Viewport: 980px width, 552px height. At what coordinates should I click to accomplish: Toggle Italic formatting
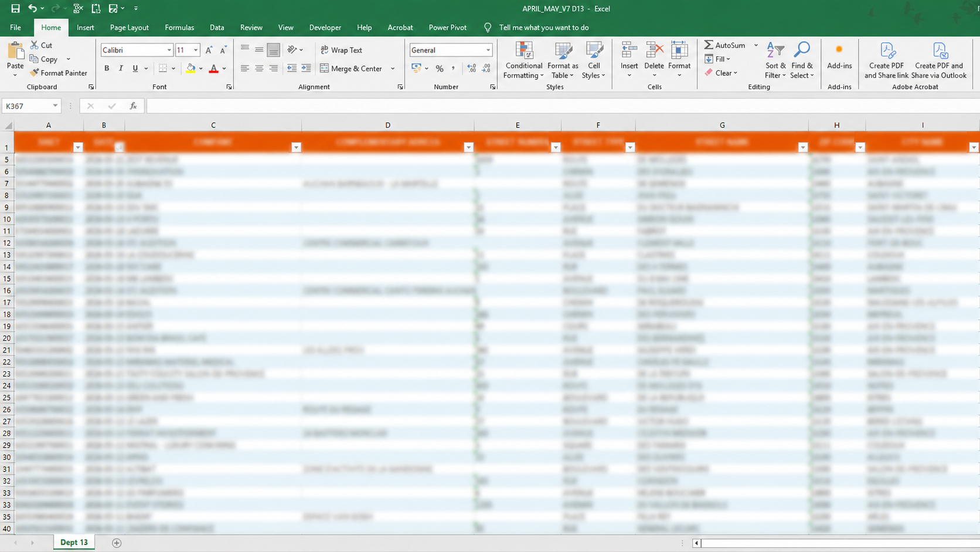coord(121,69)
